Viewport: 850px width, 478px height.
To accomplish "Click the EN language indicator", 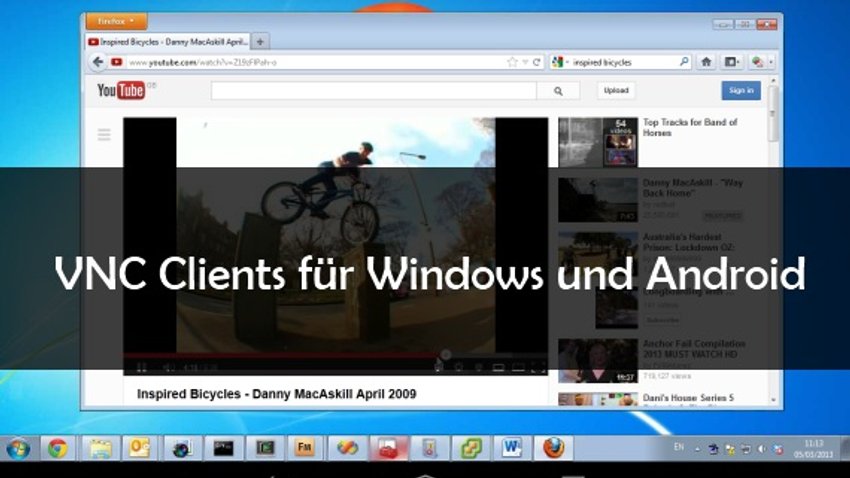I will pos(679,448).
